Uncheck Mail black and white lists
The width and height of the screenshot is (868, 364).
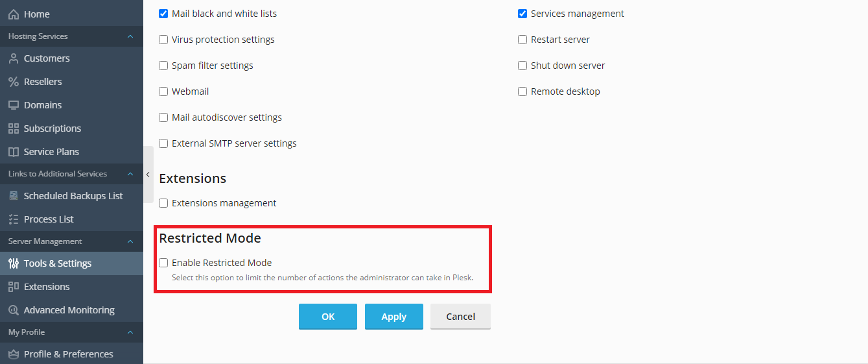click(x=163, y=14)
